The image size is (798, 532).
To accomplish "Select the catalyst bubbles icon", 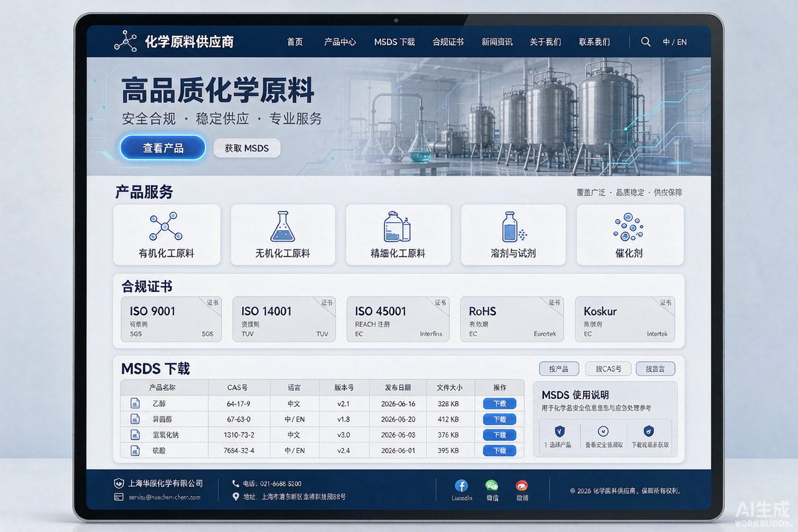I will click(x=628, y=227).
